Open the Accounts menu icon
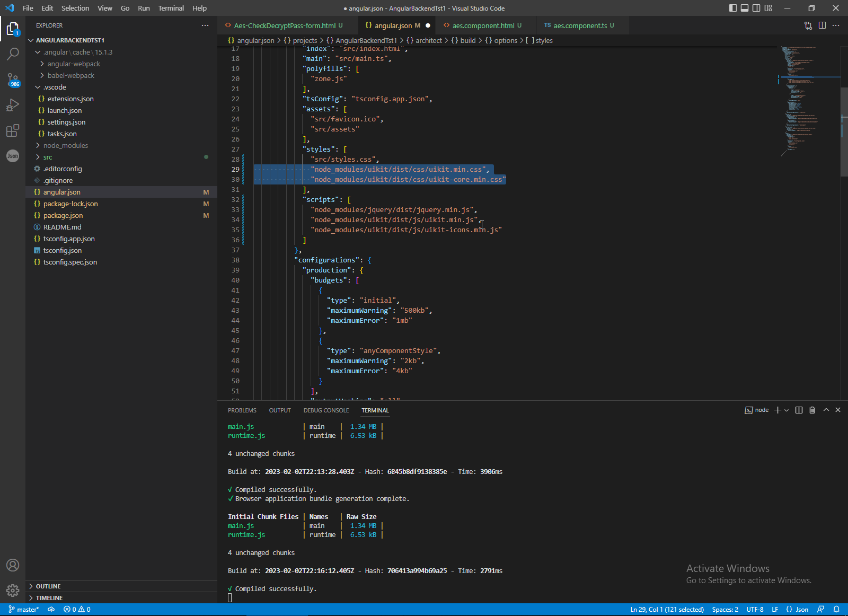The width and height of the screenshot is (848, 616). tap(13, 565)
